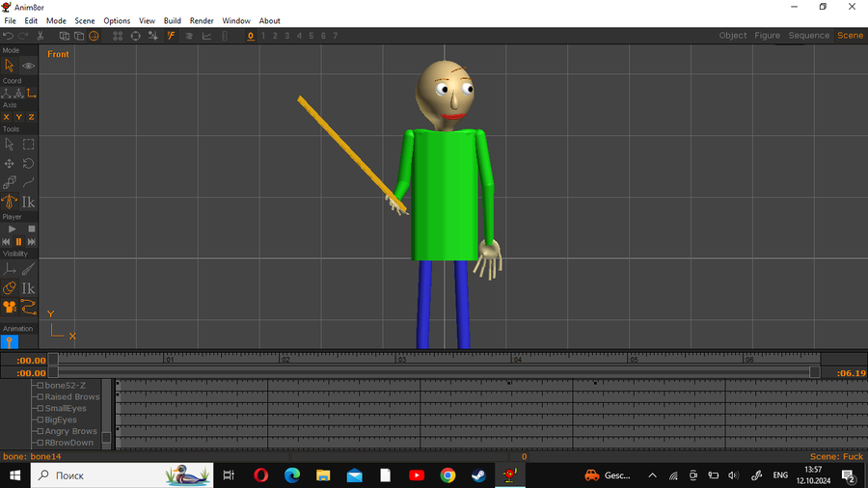Open the graph editor toolbar icon
This screenshot has height=488, width=868.
point(206,36)
